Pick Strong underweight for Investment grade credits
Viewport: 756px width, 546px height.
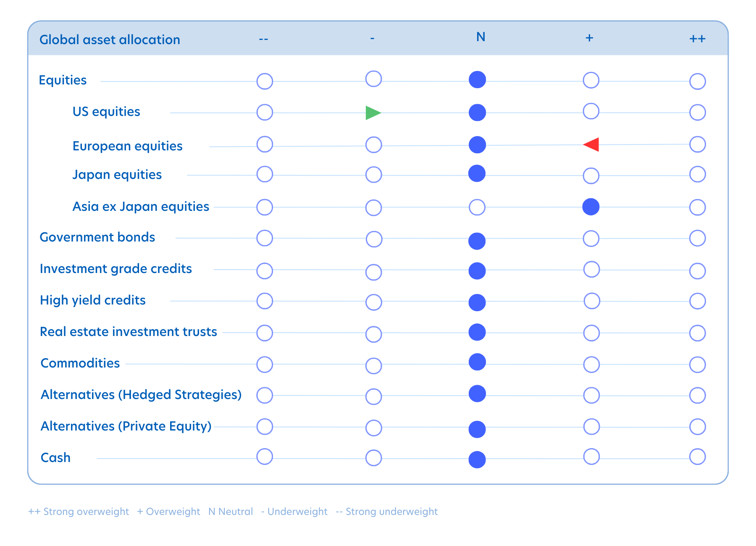click(265, 271)
